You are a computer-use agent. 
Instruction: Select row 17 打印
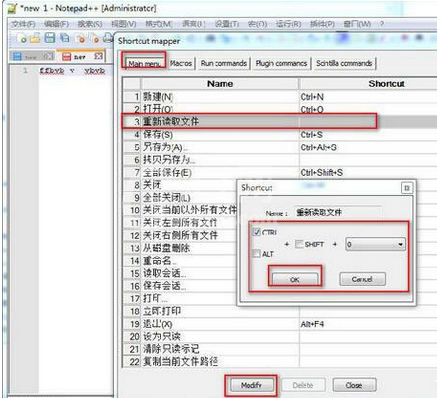179,298
